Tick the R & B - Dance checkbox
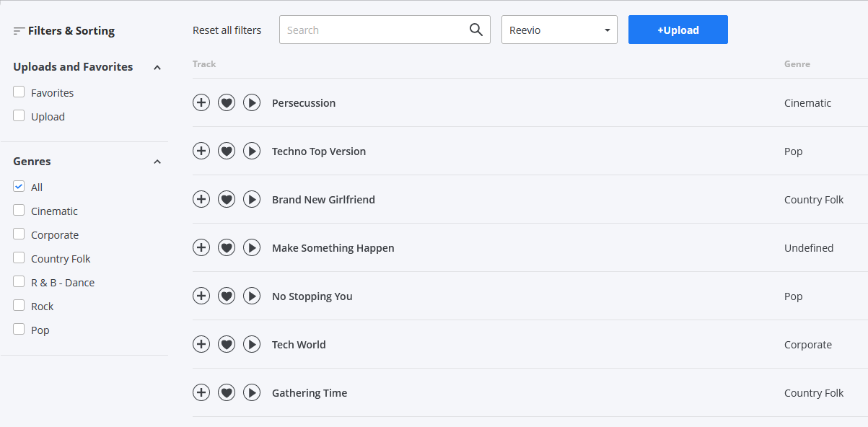 (x=19, y=282)
